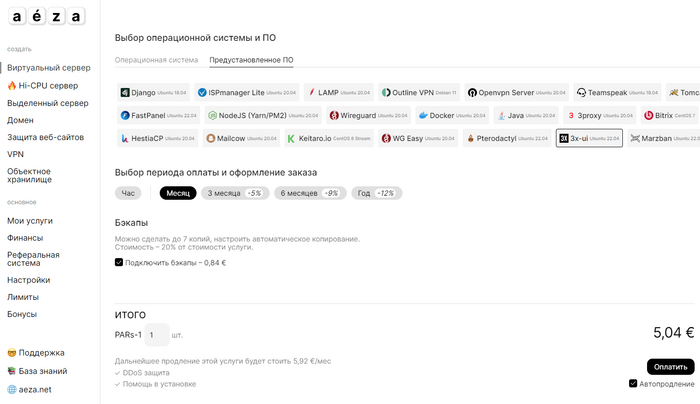Select the hourly Час payment period
700x404 pixels.
point(128,193)
